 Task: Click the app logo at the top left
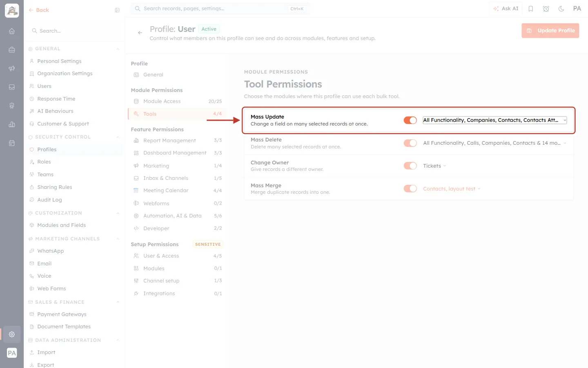(x=12, y=11)
